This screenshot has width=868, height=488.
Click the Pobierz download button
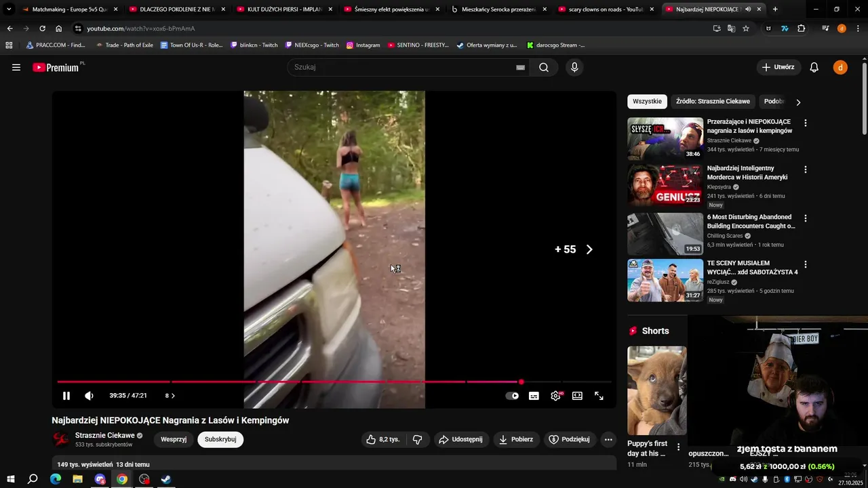click(x=516, y=439)
